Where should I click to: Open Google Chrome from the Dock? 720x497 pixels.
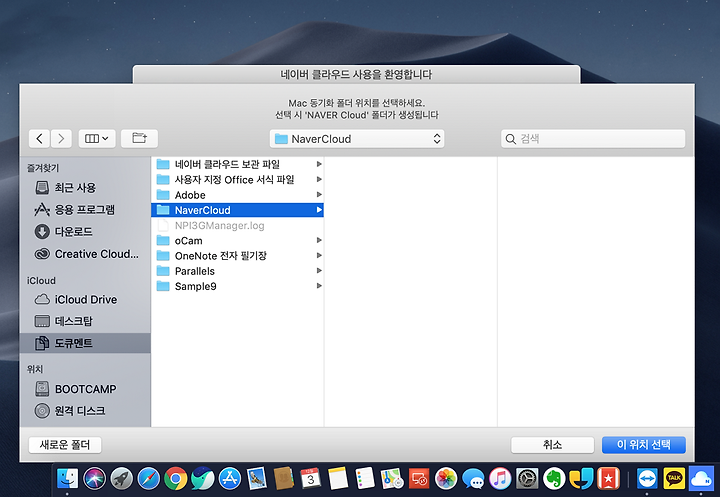tap(175, 479)
